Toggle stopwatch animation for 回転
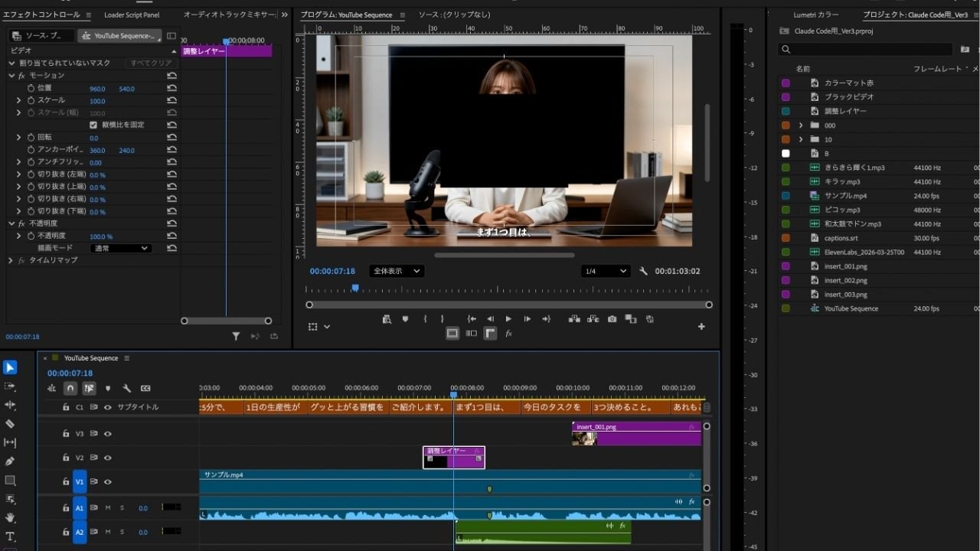 [x=31, y=138]
